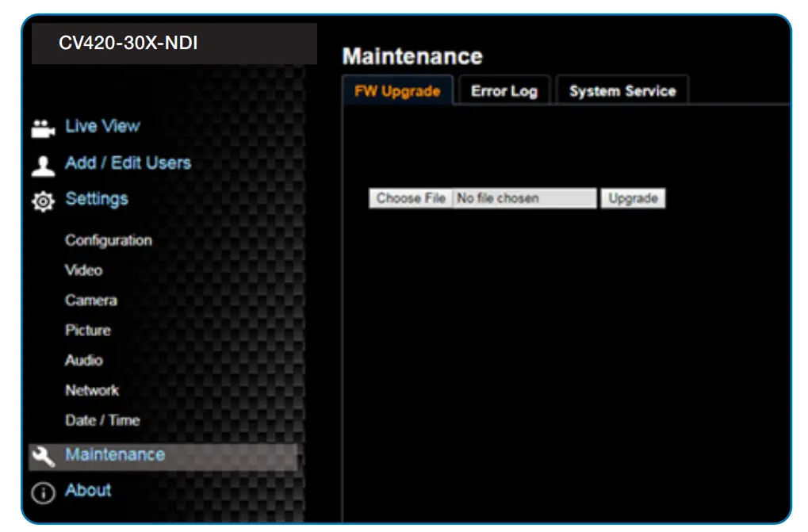This screenshot has height=532, width=808.
Task: Click the No file chosen field
Action: 523,198
